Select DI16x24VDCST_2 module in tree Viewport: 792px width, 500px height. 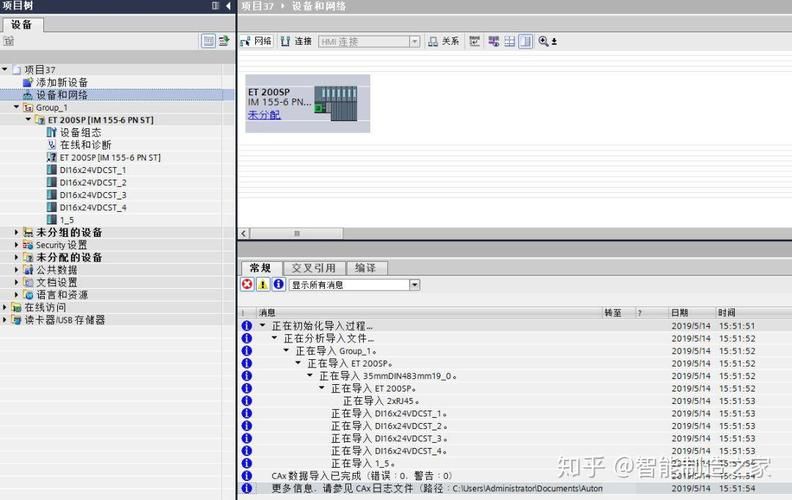coord(93,183)
